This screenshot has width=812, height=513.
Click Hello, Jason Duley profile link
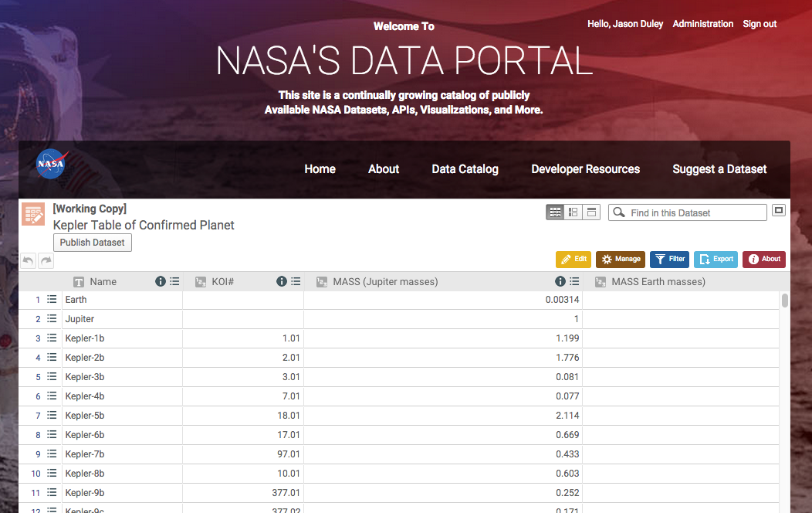[x=625, y=24]
